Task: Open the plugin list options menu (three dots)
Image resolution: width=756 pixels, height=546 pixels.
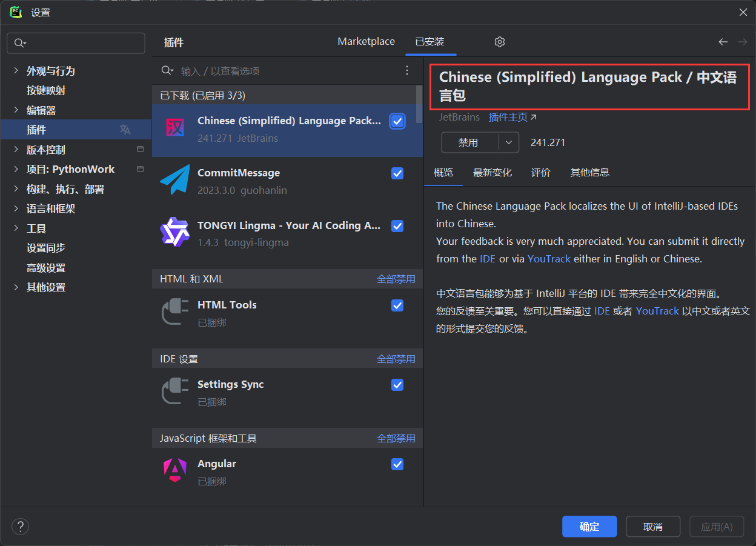Action: tap(407, 71)
